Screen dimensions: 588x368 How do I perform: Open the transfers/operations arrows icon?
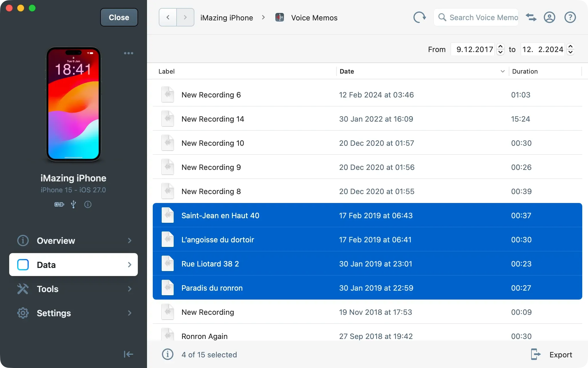coord(531,18)
